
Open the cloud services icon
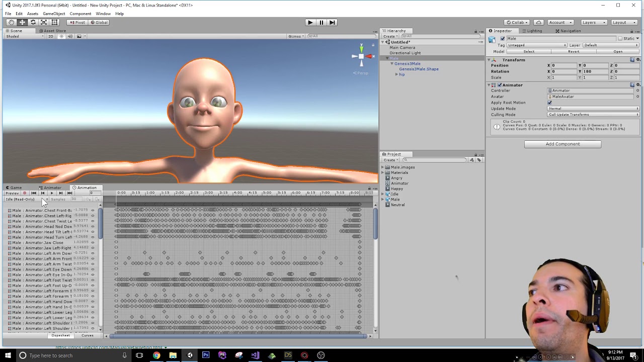539,22
